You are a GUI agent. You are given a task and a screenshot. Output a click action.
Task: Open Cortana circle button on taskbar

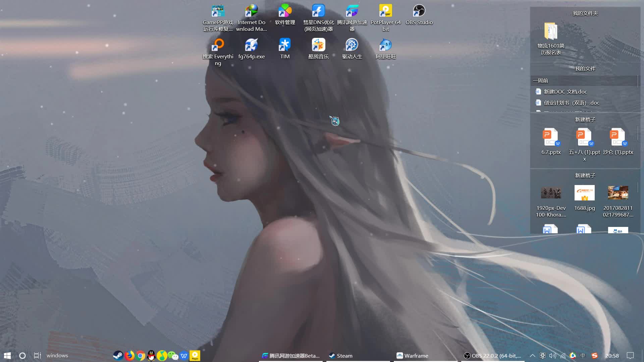coord(22,355)
